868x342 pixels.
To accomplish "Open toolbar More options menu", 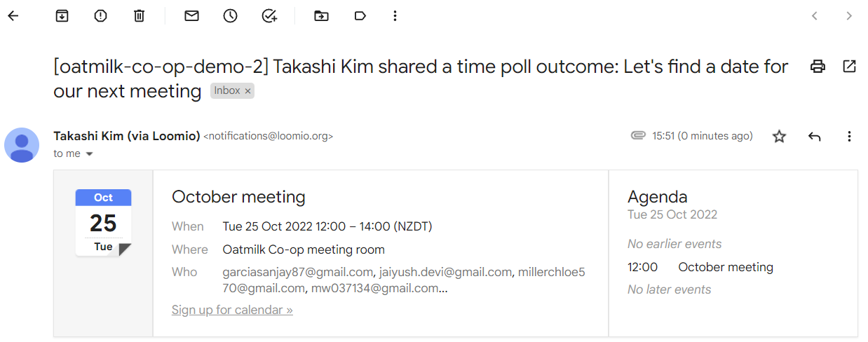I will 395,15.
